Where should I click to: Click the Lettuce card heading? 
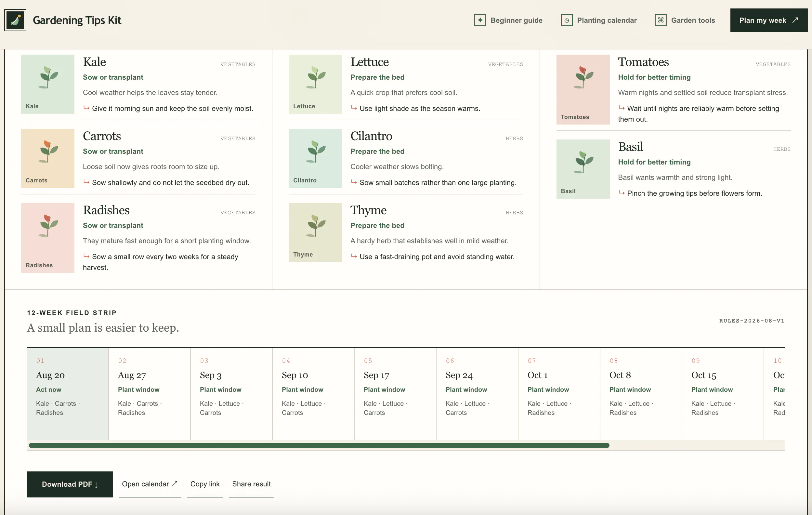[370, 62]
